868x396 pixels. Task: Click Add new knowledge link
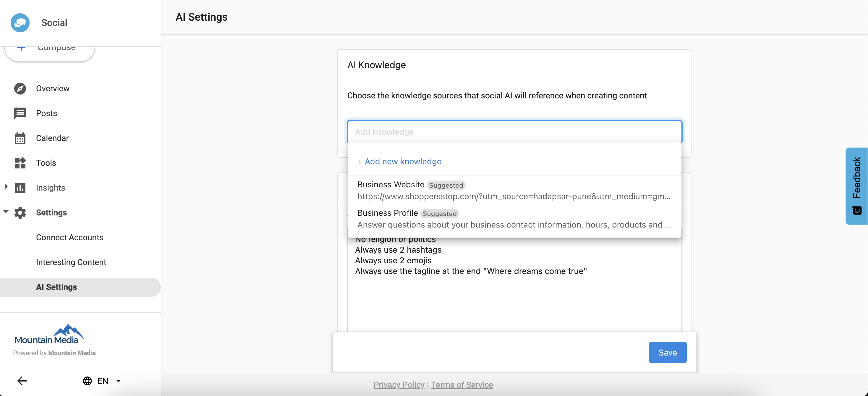[x=399, y=162]
